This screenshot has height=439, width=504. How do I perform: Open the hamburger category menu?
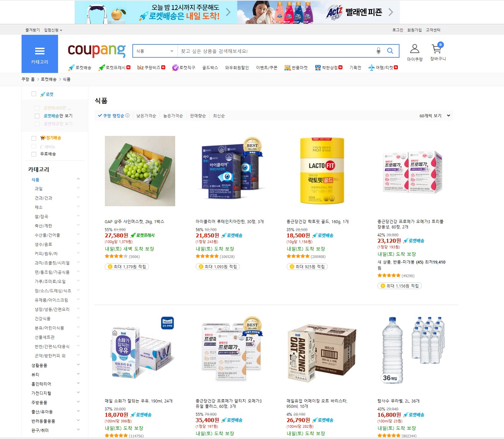(40, 54)
